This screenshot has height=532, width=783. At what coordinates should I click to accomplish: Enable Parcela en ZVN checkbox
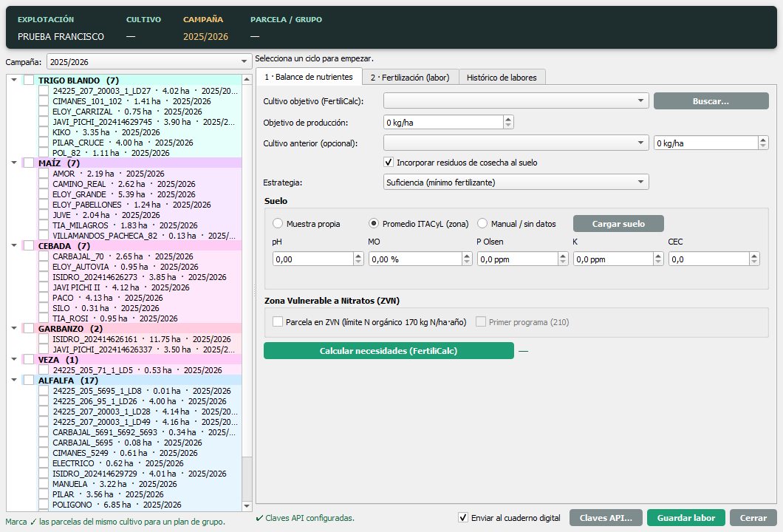coord(278,321)
